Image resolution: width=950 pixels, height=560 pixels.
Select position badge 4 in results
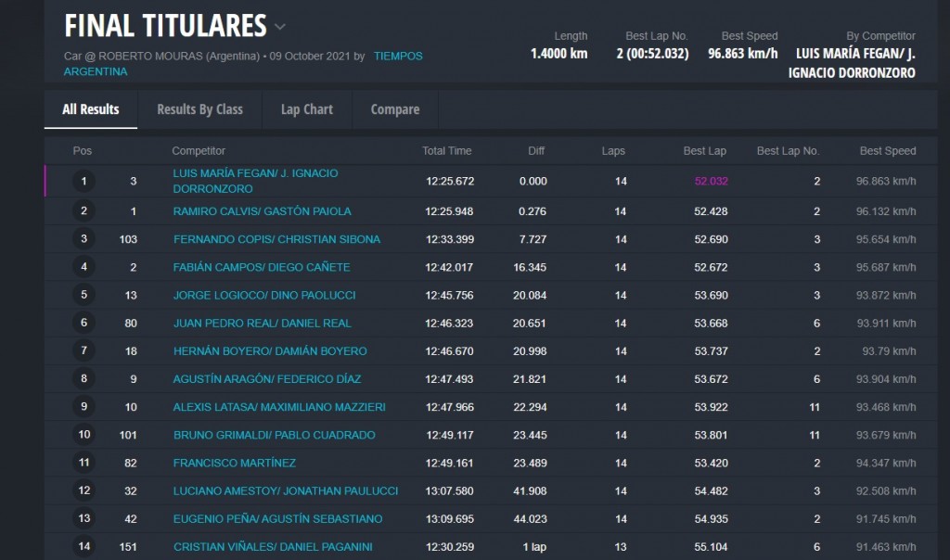83,266
